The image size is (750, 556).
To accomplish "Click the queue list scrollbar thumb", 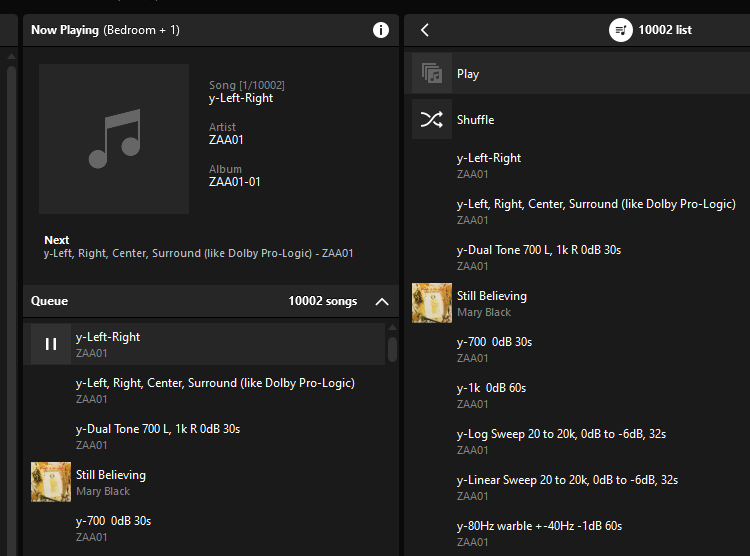I will point(392,349).
